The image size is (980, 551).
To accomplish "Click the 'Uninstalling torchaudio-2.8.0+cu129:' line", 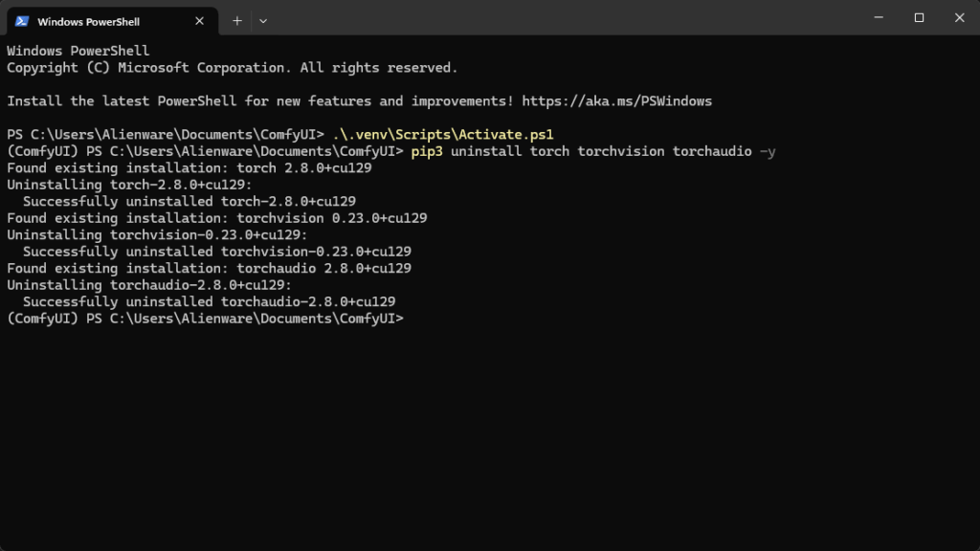I will pyautogui.click(x=148, y=285).
